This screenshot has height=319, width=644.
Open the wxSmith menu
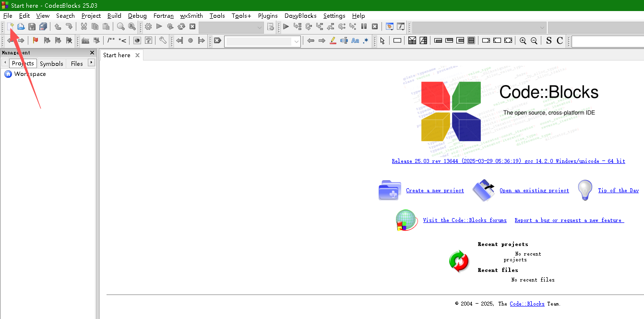pyautogui.click(x=191, y=16)
